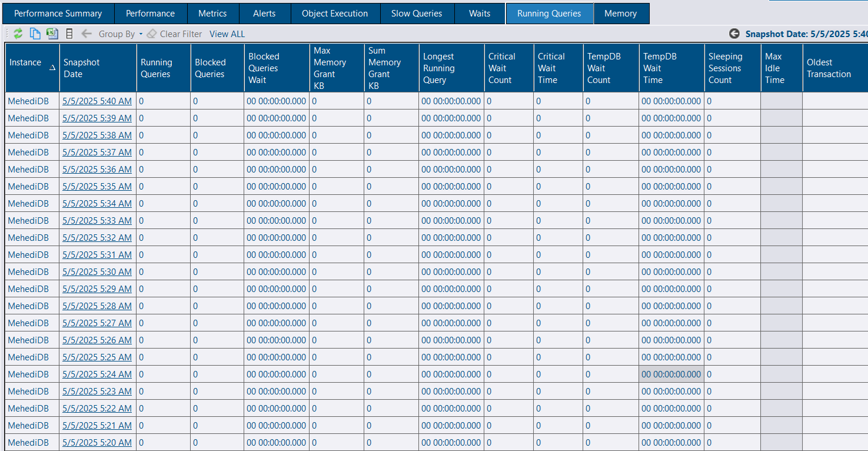Click the View ALL link

[x=227, y=34]
